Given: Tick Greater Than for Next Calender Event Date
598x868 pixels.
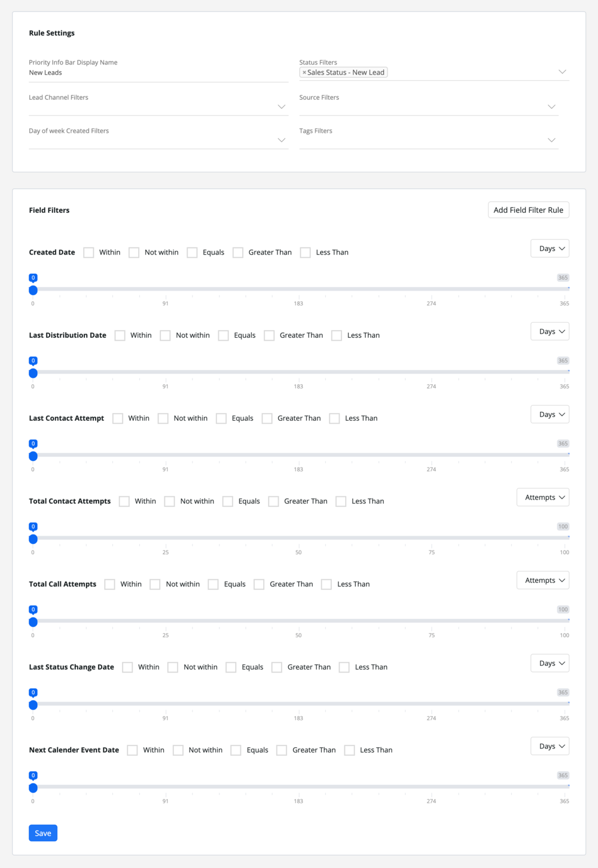Looking at the screenshot, I should (x=282, y=750).
